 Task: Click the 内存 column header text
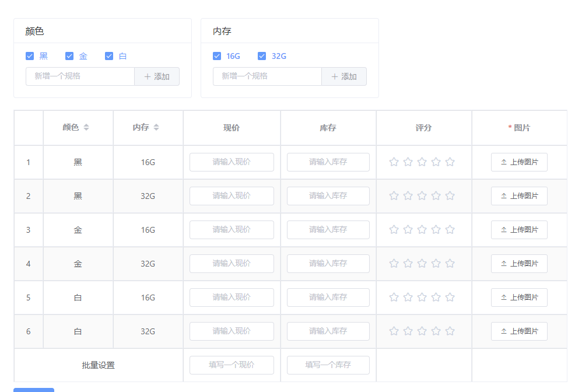pyautogui.click(x=141, y=127)
